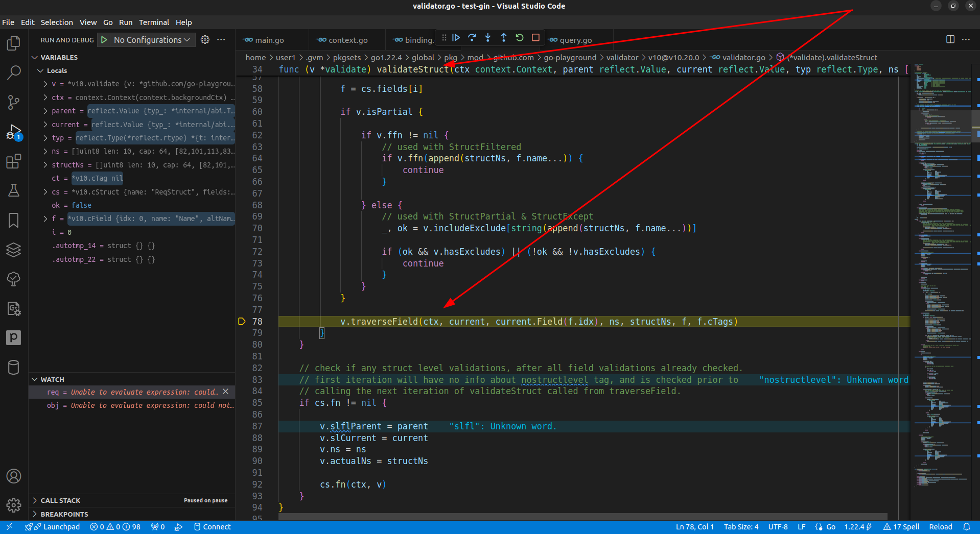Click the Step Over debug button
Image resolution: width=980 pixels, height=534 pixels.
click(x=472, y=38)
